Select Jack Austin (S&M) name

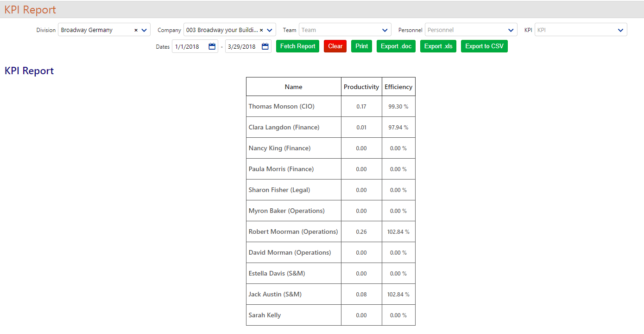(275, 294)
